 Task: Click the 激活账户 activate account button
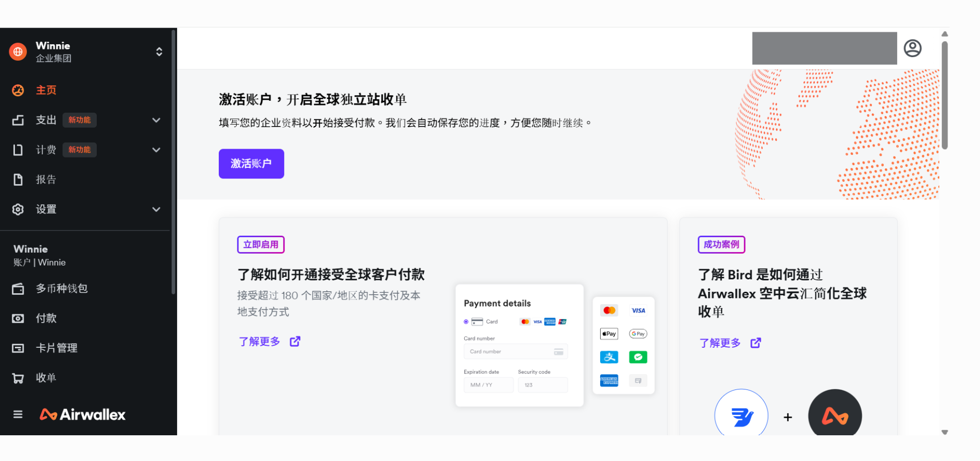tap(251, 164)
